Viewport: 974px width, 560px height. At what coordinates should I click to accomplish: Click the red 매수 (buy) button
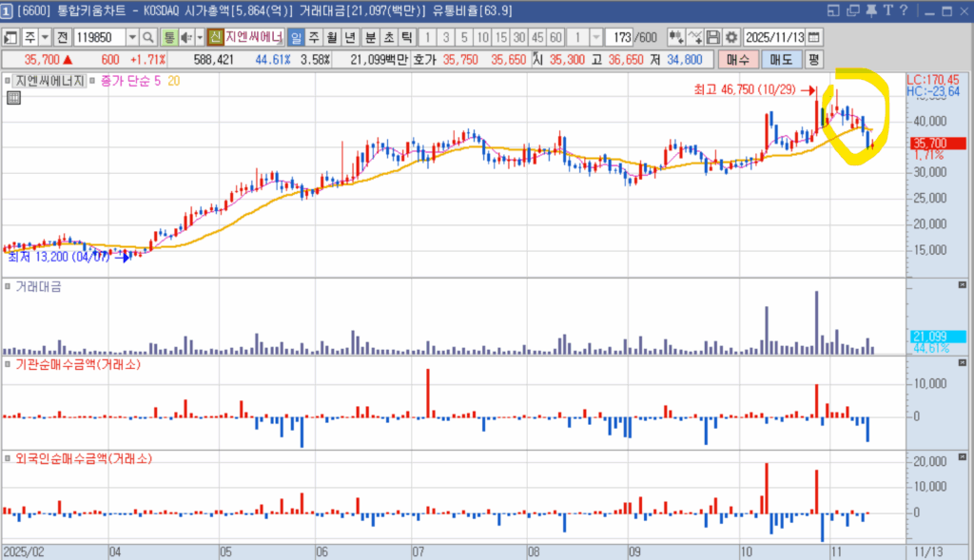(x=738, y=59)
